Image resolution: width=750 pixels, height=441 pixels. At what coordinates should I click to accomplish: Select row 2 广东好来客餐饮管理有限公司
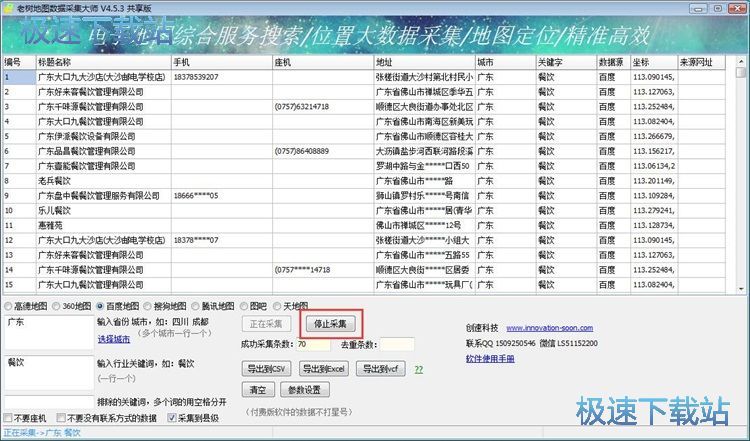tap(104, 92)
